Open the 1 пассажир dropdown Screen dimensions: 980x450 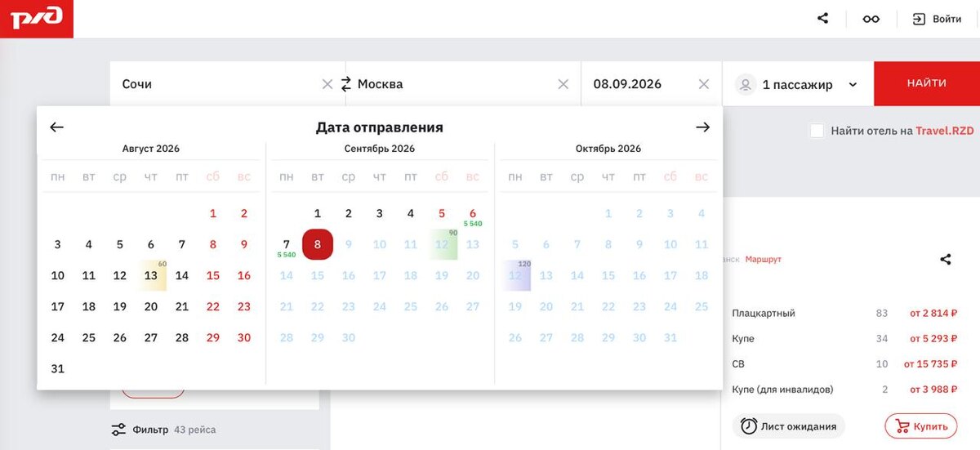click(x=798, y=84)
